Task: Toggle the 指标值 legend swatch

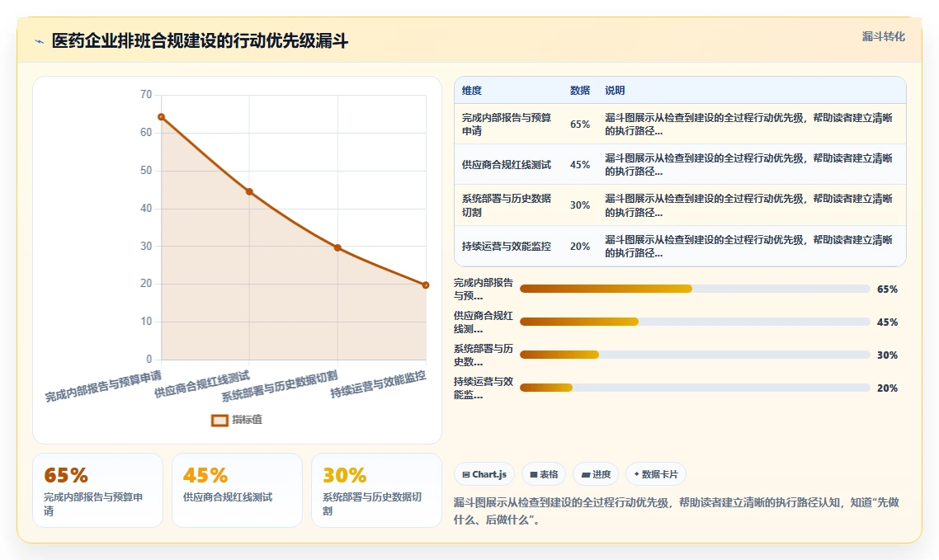Action: pyautogui.click(x=219, y=420)
